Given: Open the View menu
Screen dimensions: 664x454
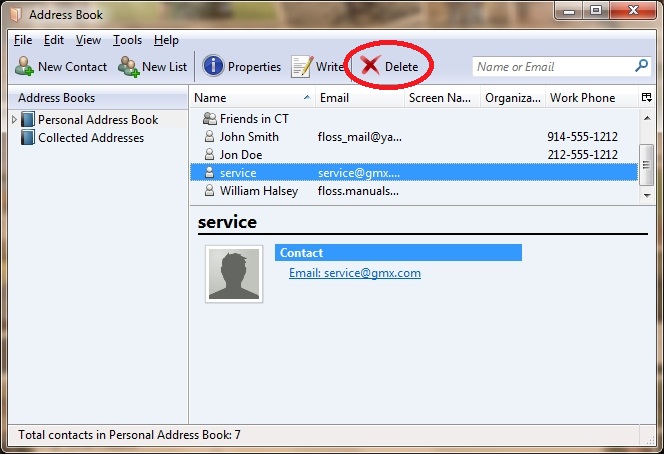Looking at the screenshot, I should pyautogui.click(x=88, y=40).
